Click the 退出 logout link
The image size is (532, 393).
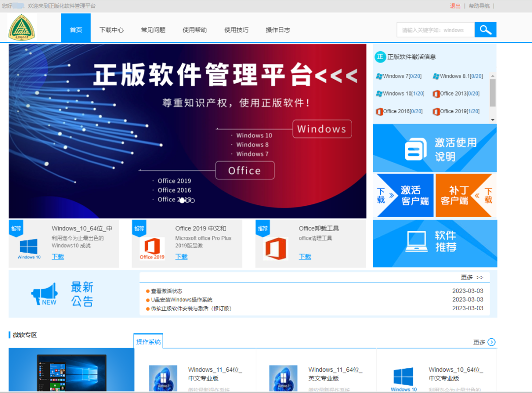455,5
